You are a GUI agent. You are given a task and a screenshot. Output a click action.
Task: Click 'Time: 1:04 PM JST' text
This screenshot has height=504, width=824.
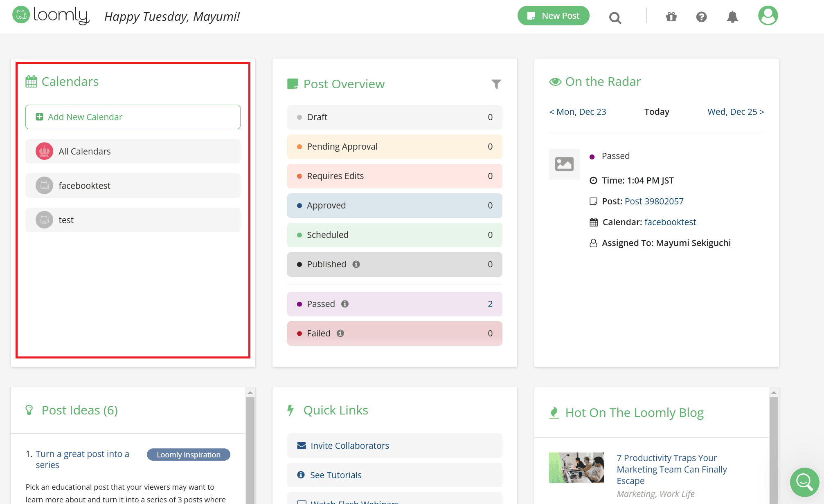(x=637, y=180)
